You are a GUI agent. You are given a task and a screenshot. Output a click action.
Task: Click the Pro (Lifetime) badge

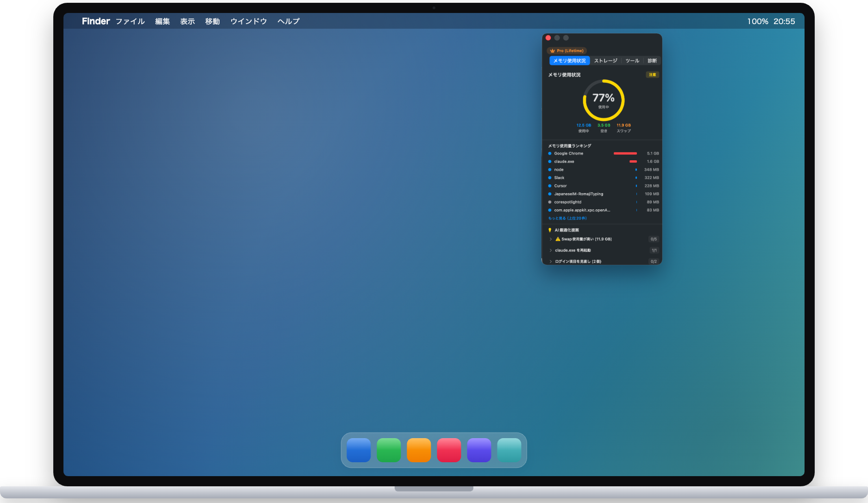[567, 51]
